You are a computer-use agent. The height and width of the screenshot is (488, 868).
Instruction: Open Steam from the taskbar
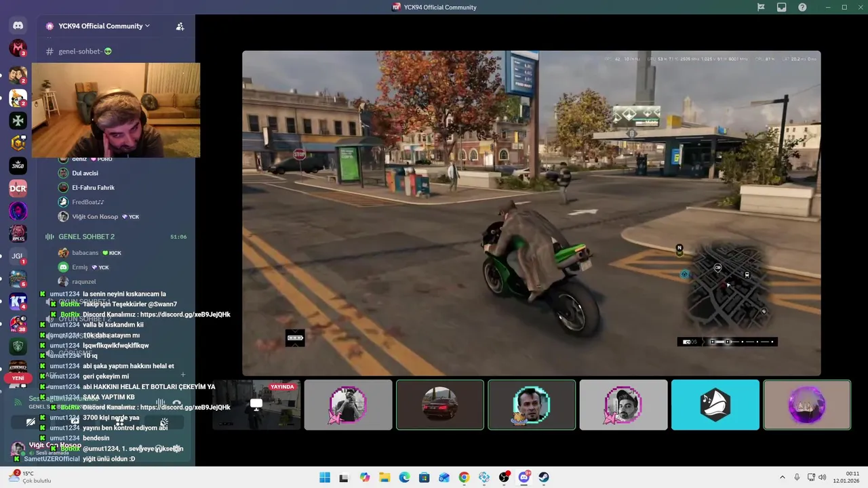pos(544,477)
